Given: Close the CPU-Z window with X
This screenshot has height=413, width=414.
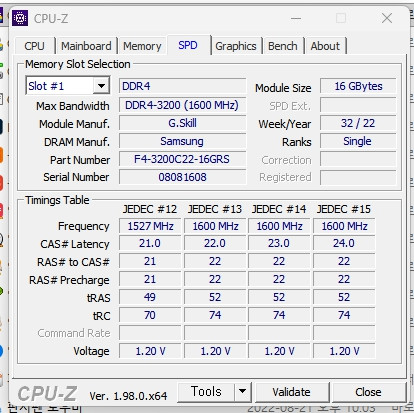Looking at the screenshot, I should [x=387, y=18].
